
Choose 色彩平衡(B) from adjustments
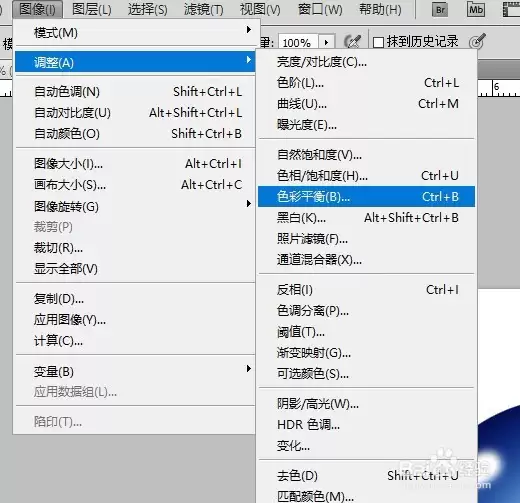click(x=366, y=197)
